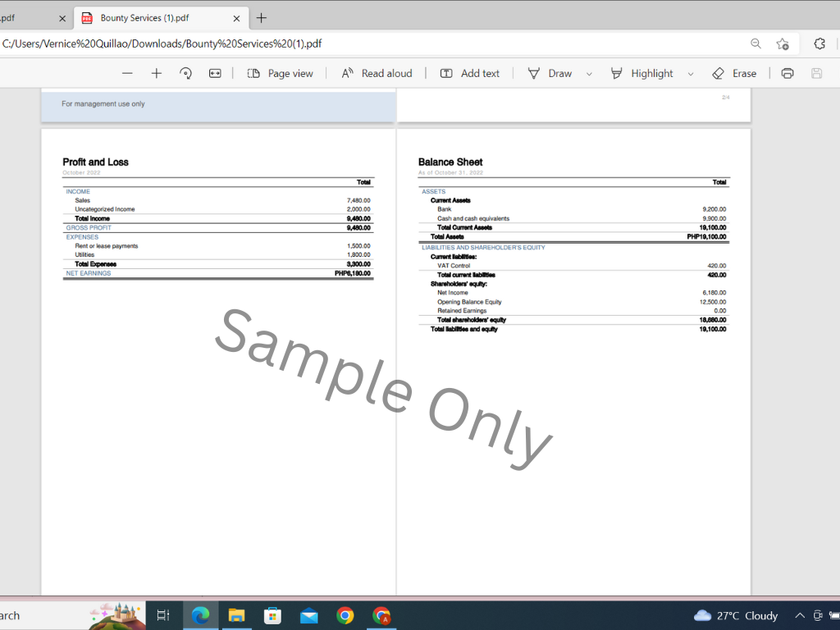Click the Sales 7,480.00 amount
Screen dimensions: 840x630
pyautogui.click(x=358, y=200)
